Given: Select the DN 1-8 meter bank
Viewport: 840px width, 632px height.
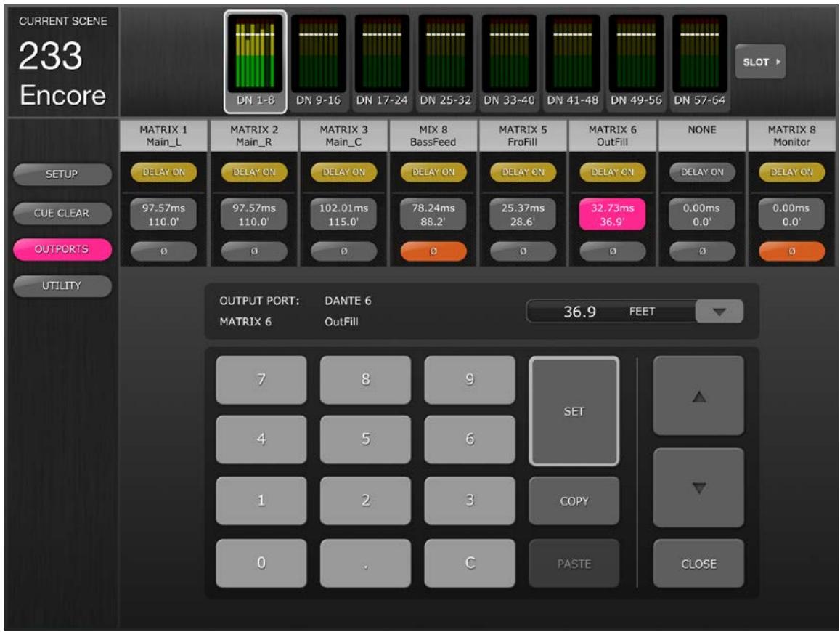Looking at the screenshot, I should click(x=255, y=62).
